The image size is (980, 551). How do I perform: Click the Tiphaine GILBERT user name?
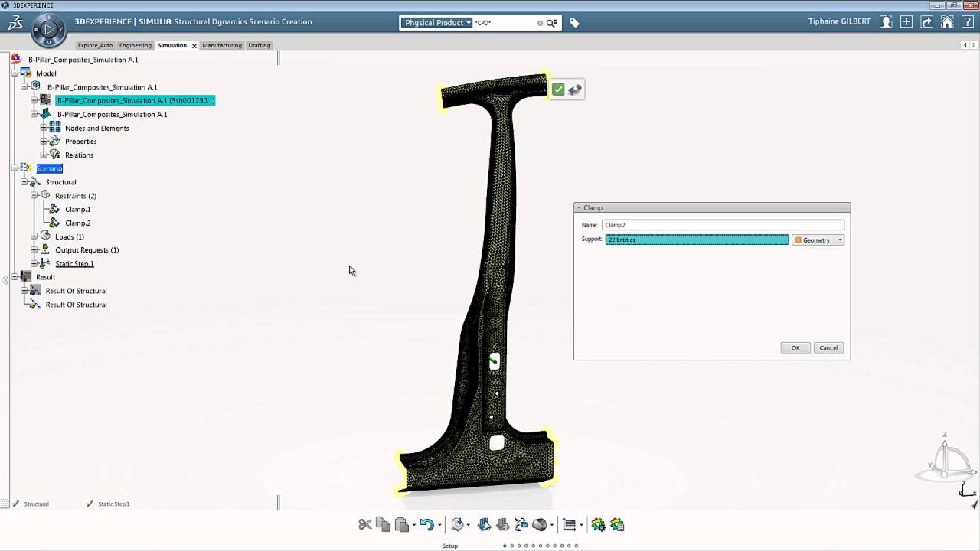[x=839, y=21]
